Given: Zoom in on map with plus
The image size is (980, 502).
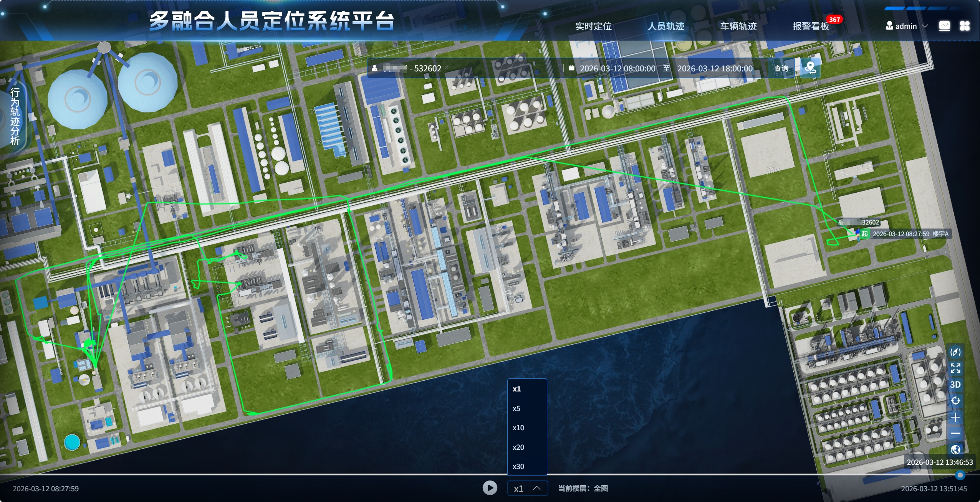Looking at the screenshot, I should click(x=955, y=417).
